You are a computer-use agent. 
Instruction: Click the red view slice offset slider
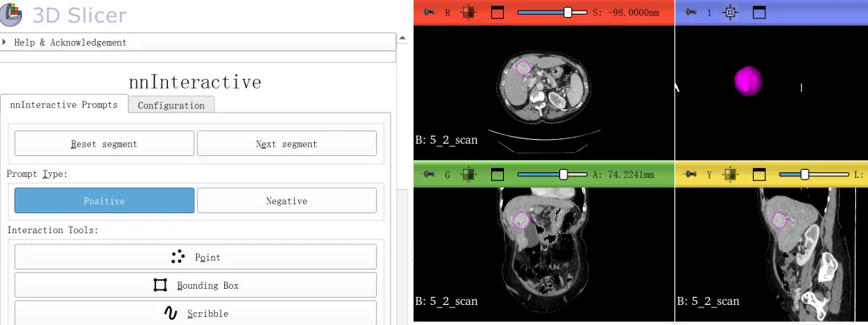click(552, 12)
